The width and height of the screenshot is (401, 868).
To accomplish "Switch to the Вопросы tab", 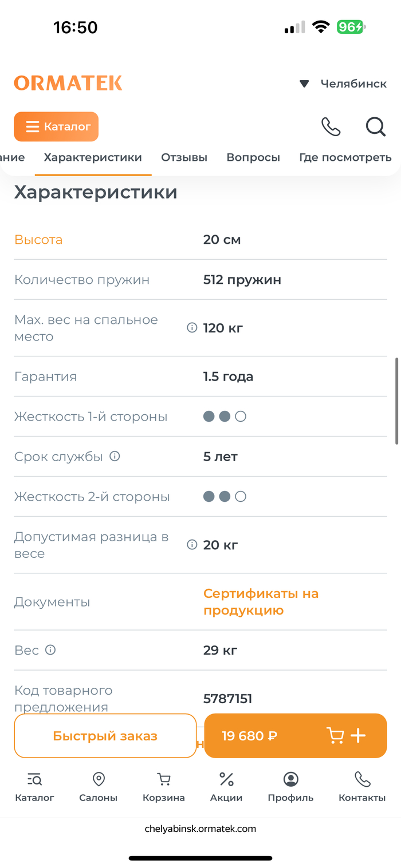I will point(253,157).
